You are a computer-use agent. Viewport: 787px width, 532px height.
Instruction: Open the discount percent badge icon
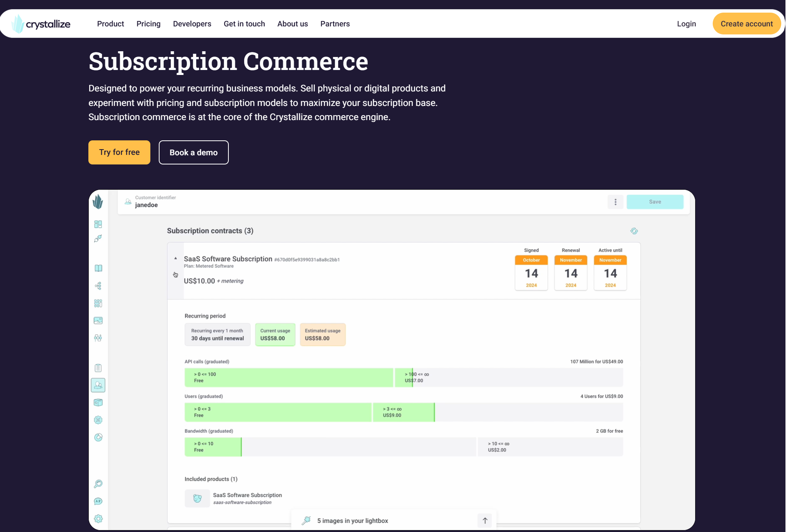click(x=98, y=420)
